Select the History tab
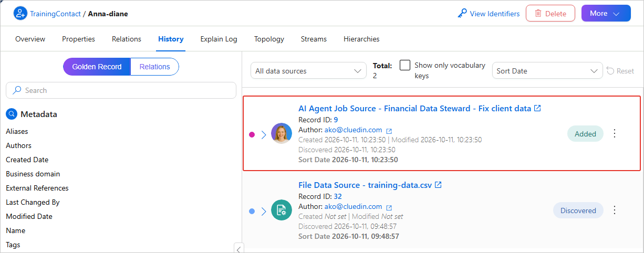 [171, 39]
